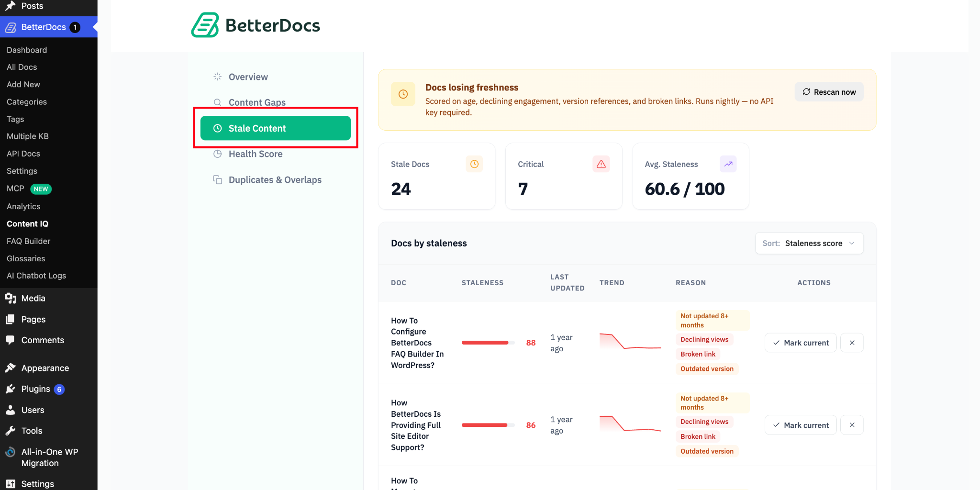Click the Stale Docs count 24
980x490 pixels.
[x=401, y=189]
